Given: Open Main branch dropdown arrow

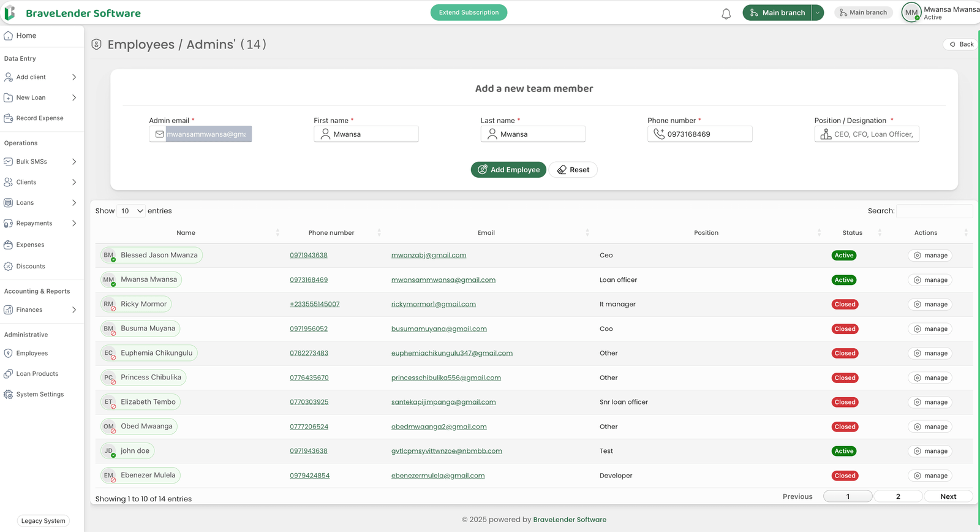Looking at the screenshot, I should pyautogui.click(x=818, y=13).
